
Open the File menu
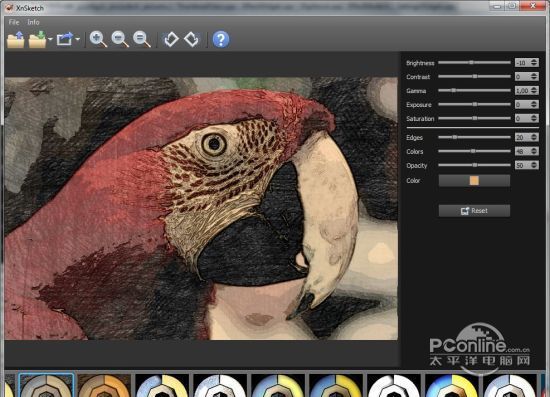pos(14,22)
